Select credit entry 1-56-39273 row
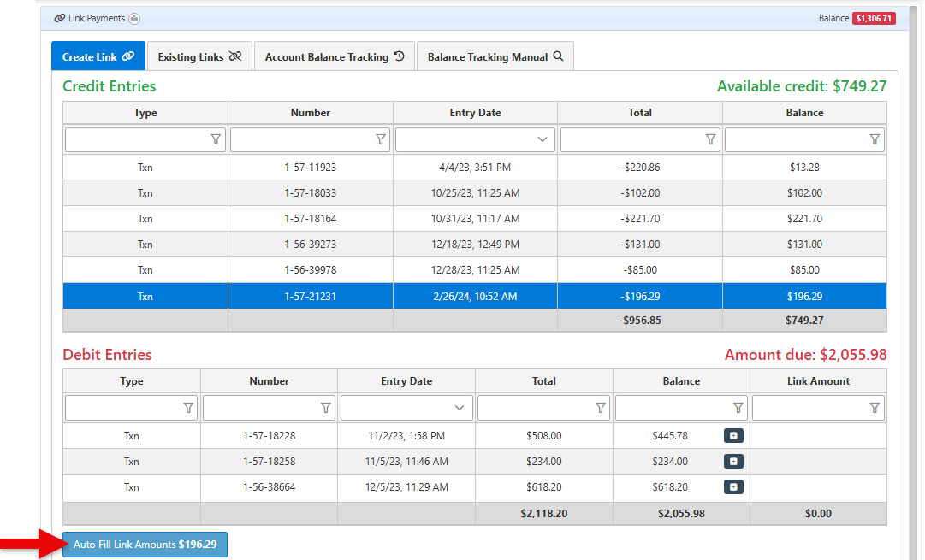The image size is (925, 560). [x=310, y=245]
